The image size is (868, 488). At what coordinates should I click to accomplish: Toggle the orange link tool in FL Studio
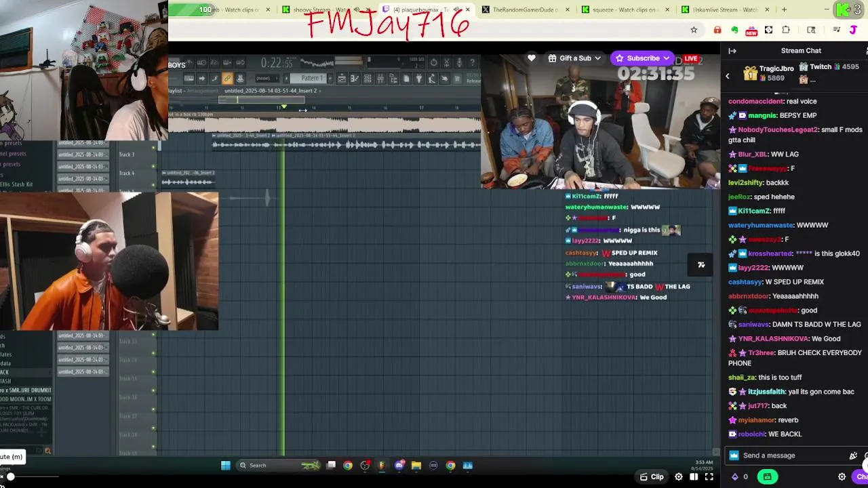[x=227, y=79]
